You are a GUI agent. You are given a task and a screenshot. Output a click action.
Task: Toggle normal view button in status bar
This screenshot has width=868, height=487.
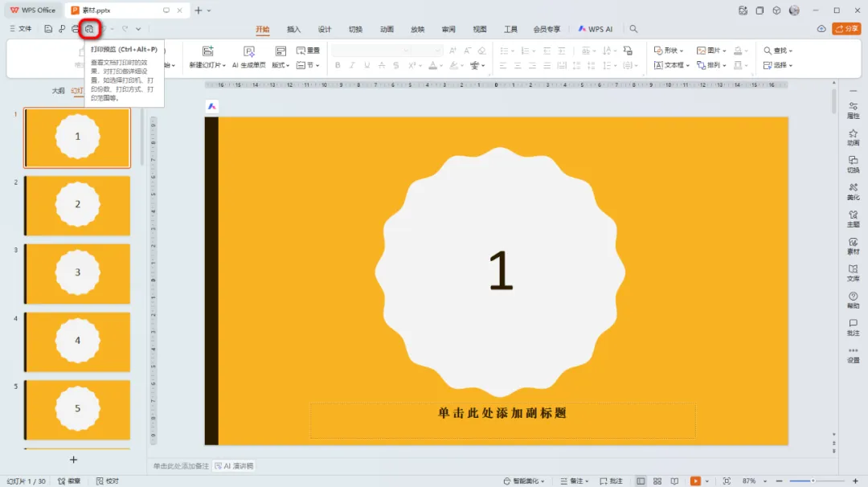(x=641, y=481)
